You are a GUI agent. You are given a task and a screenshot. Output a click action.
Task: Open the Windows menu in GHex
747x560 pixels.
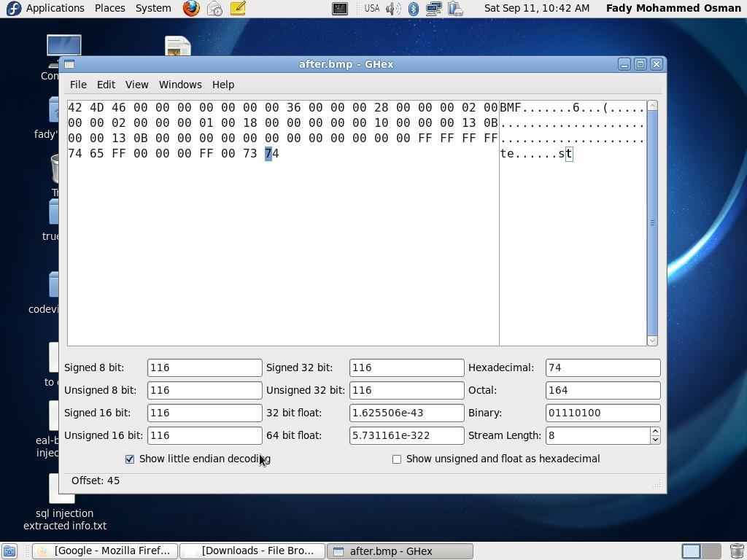point(180,85)
